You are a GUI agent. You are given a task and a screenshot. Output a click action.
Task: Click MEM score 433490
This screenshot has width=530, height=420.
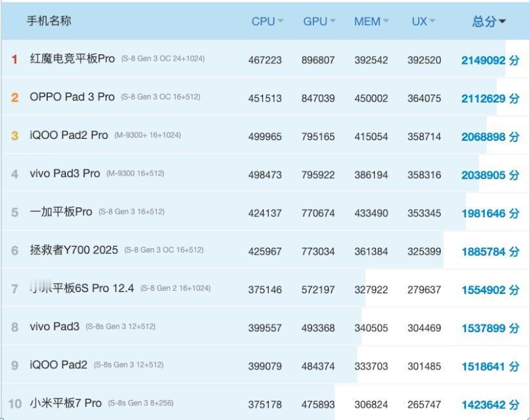[371, 213]
